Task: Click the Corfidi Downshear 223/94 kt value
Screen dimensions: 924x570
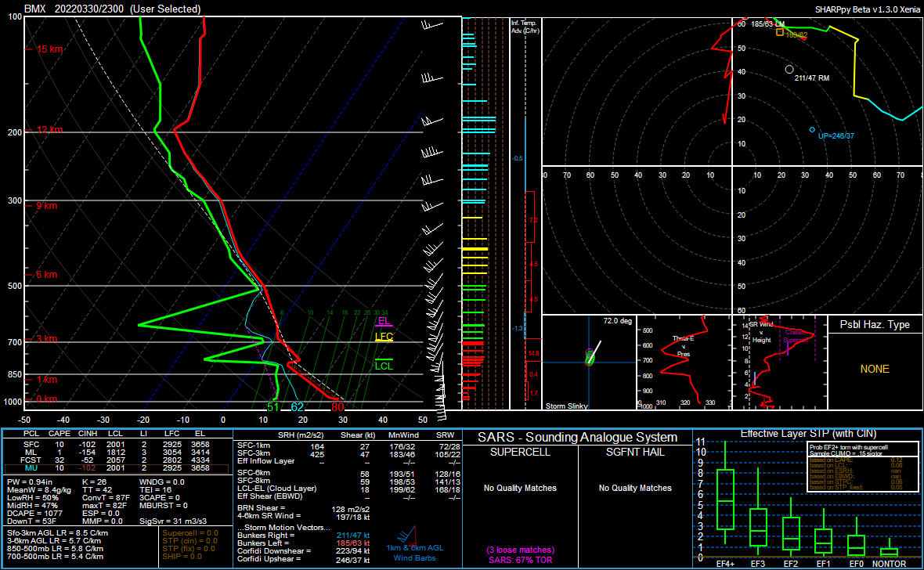Action: pos(352,551)
